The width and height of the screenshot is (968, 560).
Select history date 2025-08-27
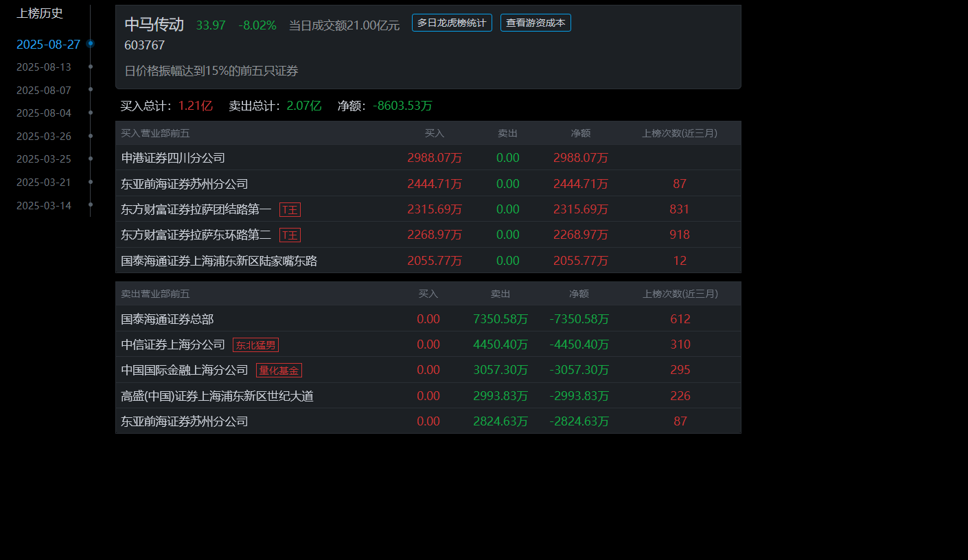[x=48, y=45]
